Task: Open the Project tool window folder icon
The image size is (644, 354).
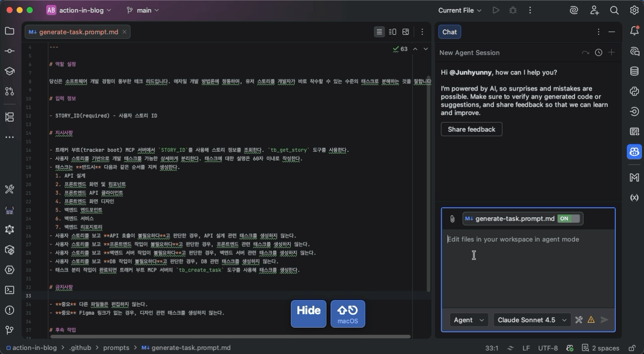Action: 10,31
